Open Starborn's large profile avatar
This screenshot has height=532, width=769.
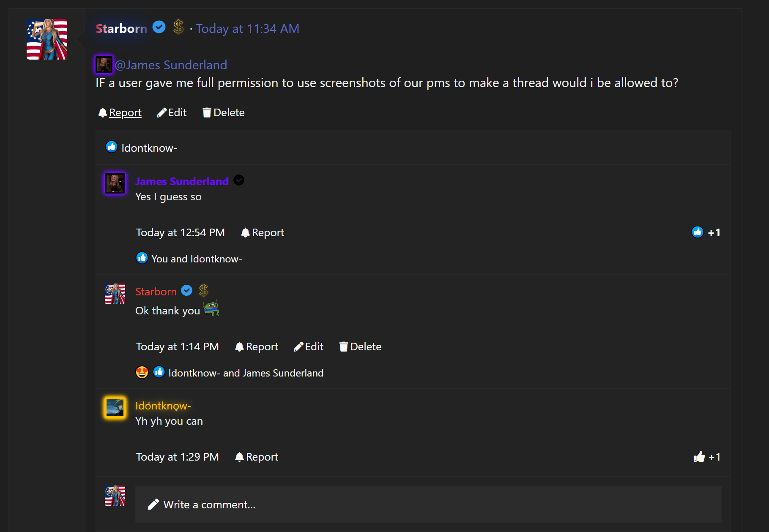pyautogui.click(x=47, y=39)
